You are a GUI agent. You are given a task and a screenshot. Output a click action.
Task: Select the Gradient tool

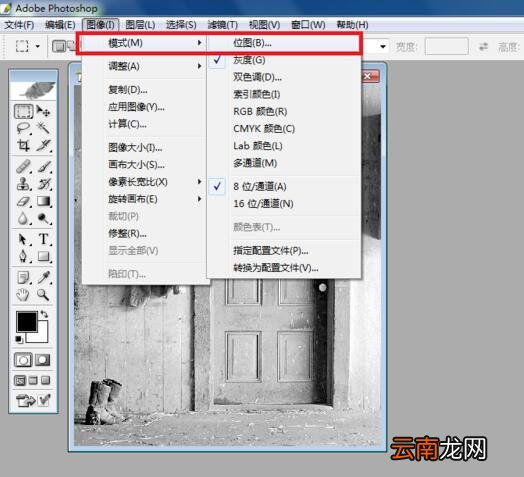[44, 201]
